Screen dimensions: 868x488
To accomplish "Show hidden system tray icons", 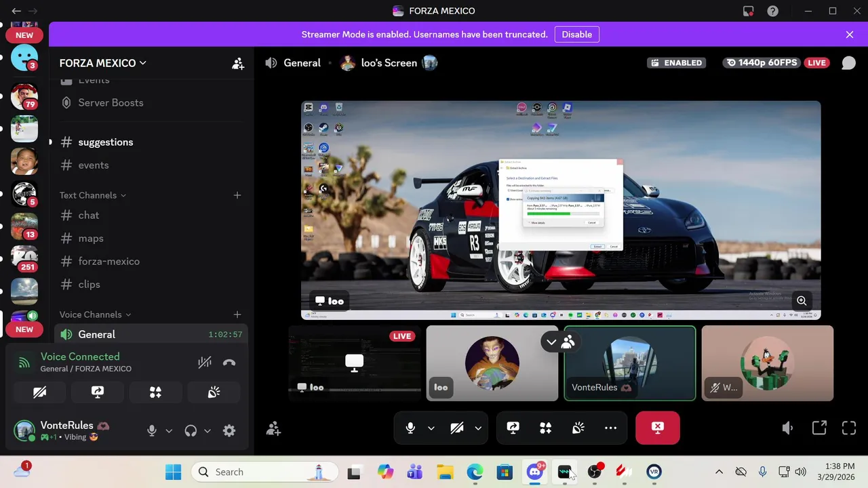I will 719,472.
